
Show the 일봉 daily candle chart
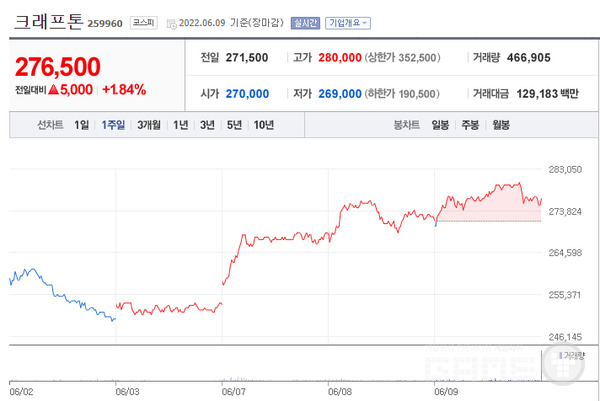click(440, 125)
